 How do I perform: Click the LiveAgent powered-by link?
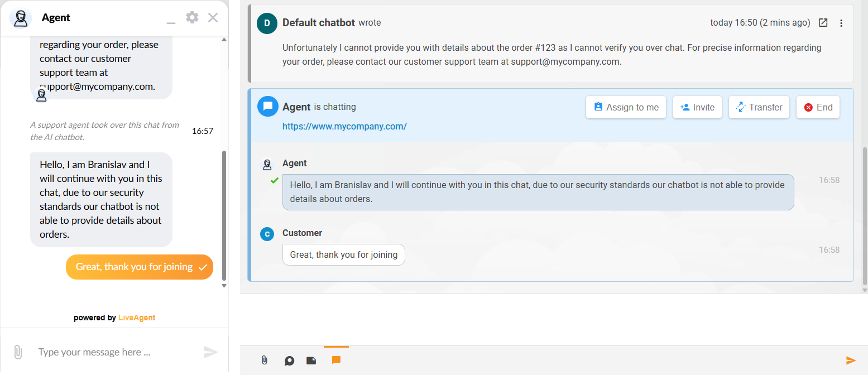coord(137,318)
